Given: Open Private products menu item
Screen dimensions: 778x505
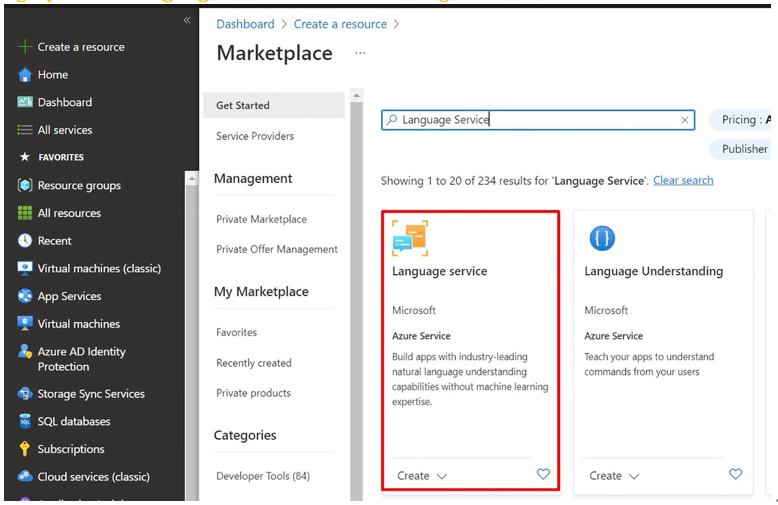Looking at the screenshot, I should pyautogui.click(x=254, y=393).
